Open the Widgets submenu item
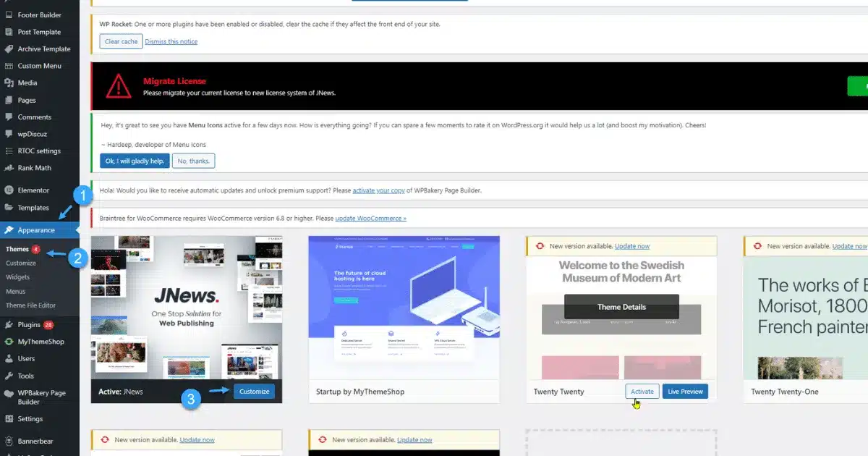The height and width of the screenshot is (456, 868). [x=18, y=277]
